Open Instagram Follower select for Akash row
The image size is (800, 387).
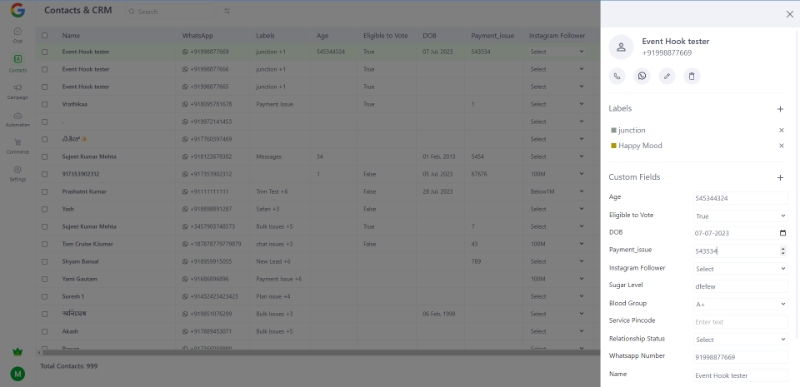tap(557, 331)
